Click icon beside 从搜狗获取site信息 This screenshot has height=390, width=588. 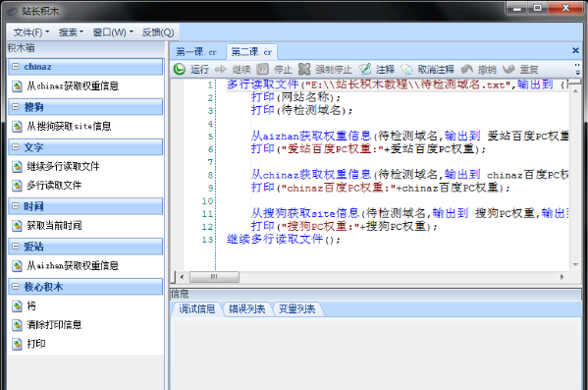(17, 126)
